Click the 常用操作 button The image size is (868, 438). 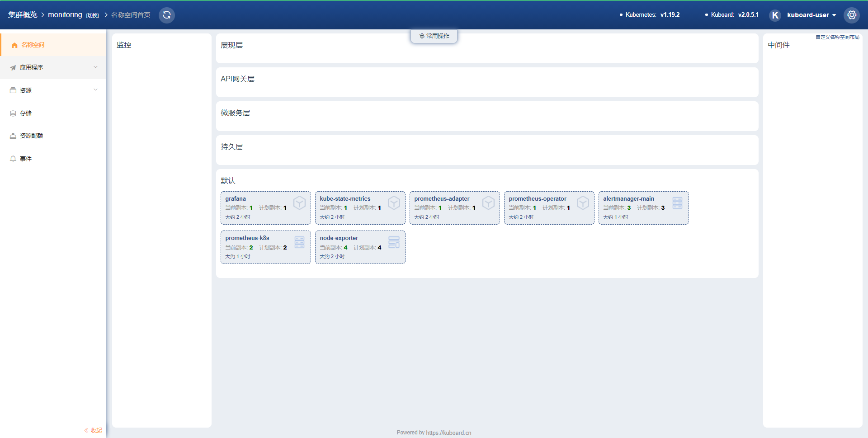click(434, 36)
